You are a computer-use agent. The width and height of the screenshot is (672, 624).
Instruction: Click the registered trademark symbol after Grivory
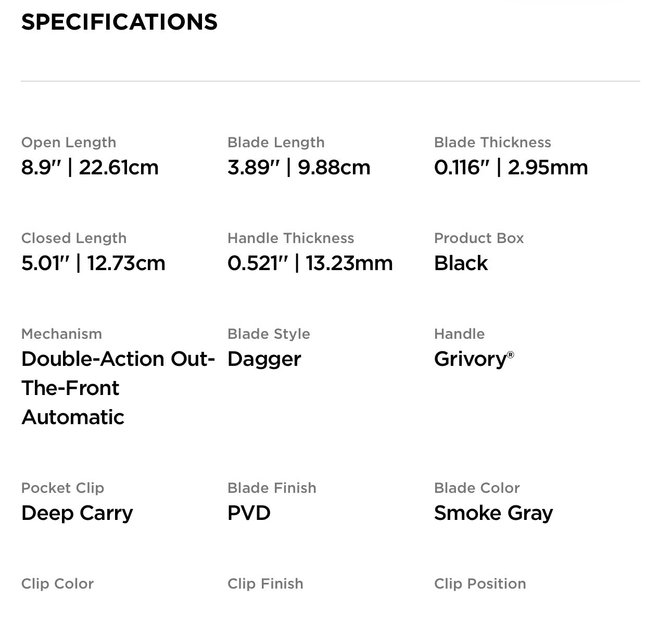(x=510, y=354)
